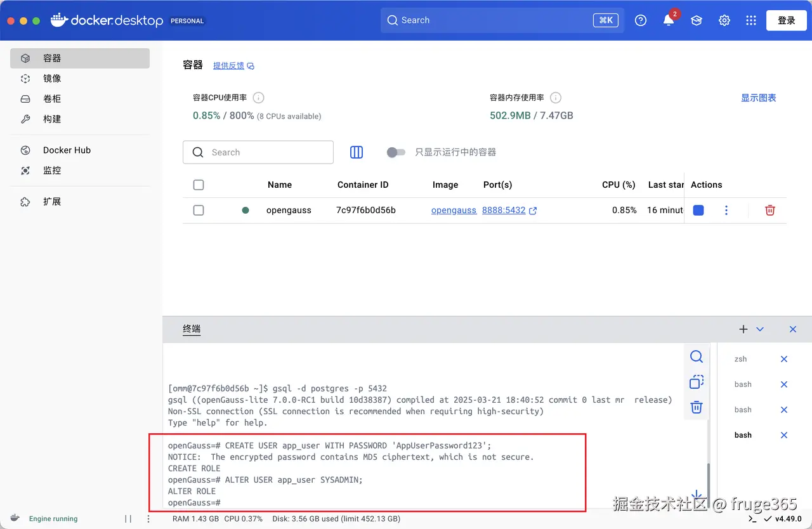Check the select-all containers checkbox
This screenshot has width=812, height=529.
click(x=199, y=185)
